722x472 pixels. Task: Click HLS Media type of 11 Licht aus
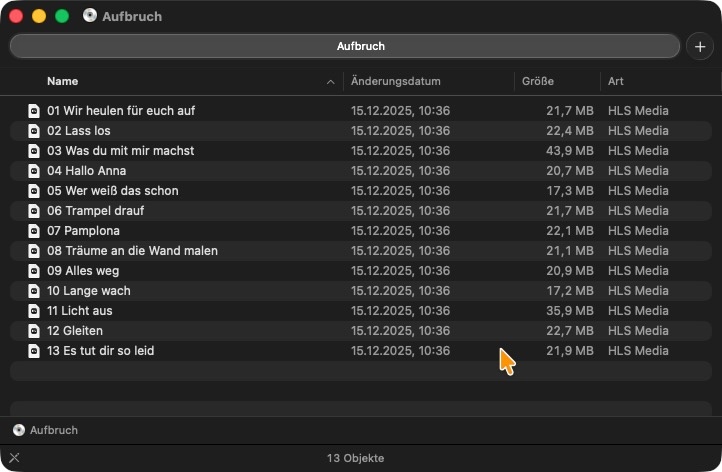(638, 311)
